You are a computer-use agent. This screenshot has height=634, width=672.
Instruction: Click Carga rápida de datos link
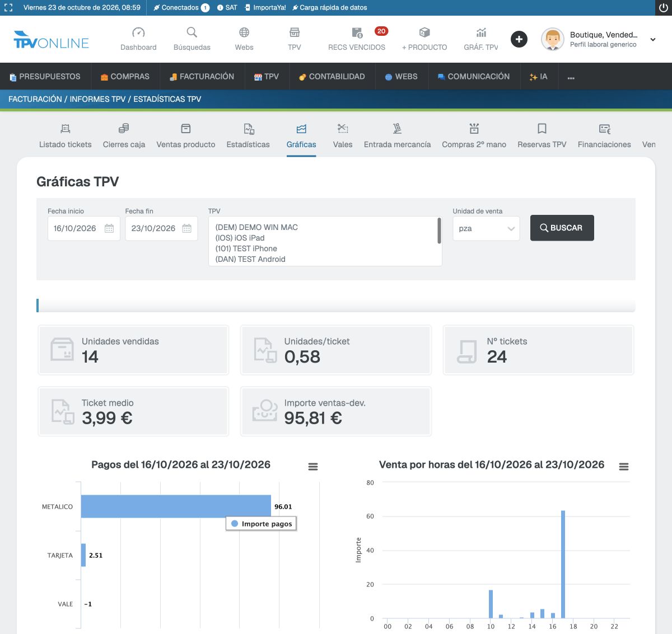click(x=330, y=8)
